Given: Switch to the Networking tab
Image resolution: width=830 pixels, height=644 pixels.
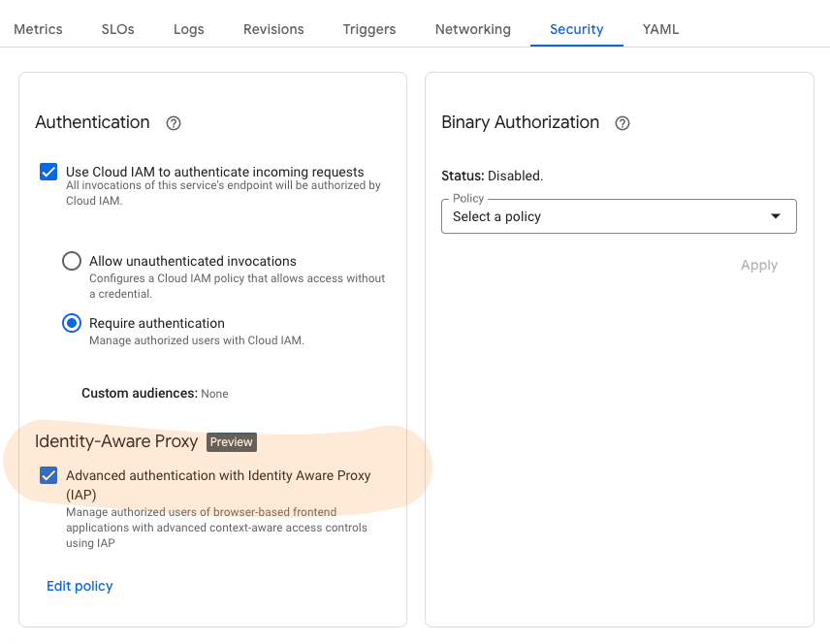Looking at the screenshot, I should coord(472,29).
